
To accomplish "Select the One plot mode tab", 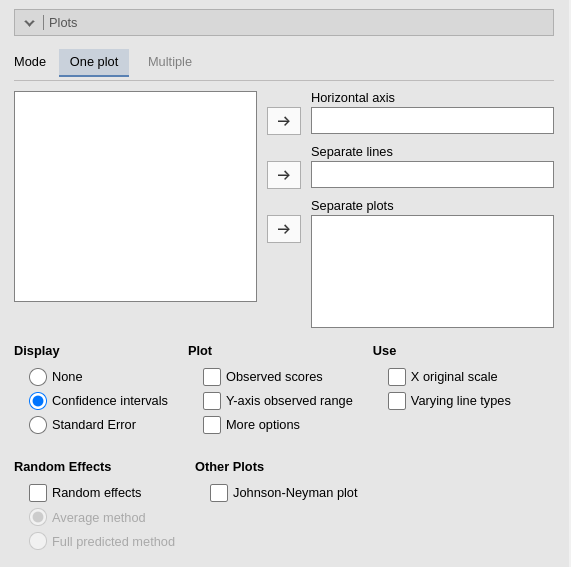I will (x=94, y=62).
